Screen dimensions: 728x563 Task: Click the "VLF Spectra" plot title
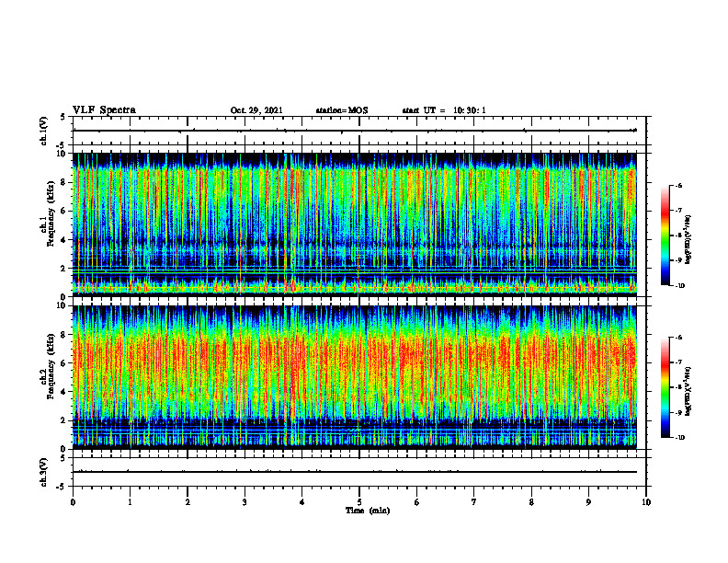click(104, 110)
